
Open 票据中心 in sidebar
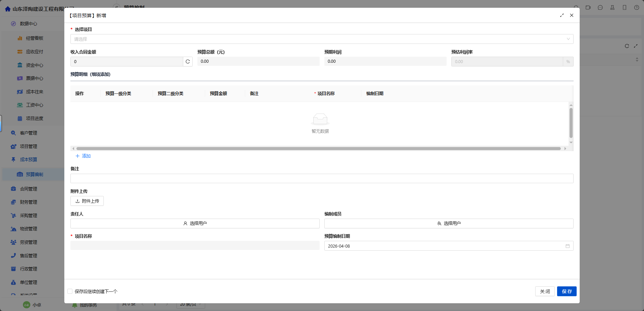34,78
